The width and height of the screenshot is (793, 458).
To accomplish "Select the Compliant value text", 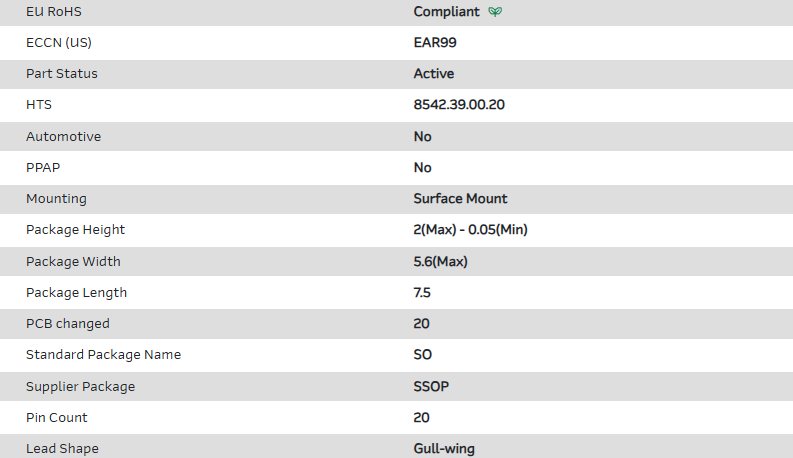I will click(446, 12).
